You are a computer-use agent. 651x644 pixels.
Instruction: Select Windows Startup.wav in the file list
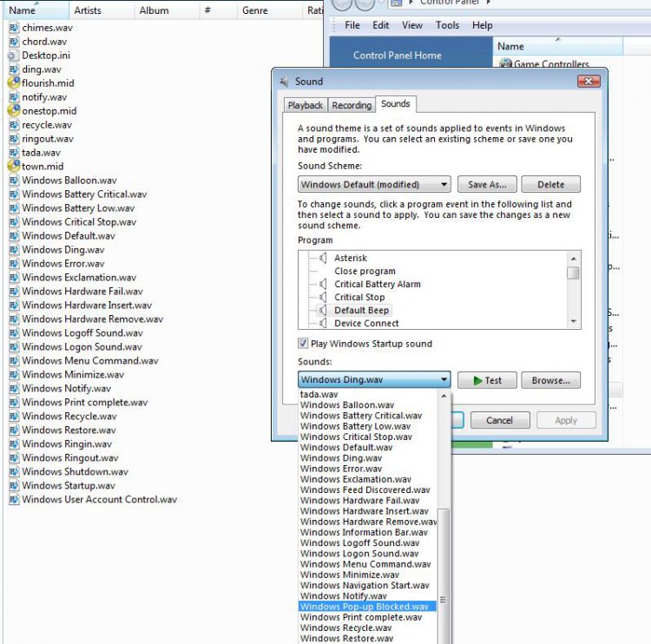(x=69, y=485)
